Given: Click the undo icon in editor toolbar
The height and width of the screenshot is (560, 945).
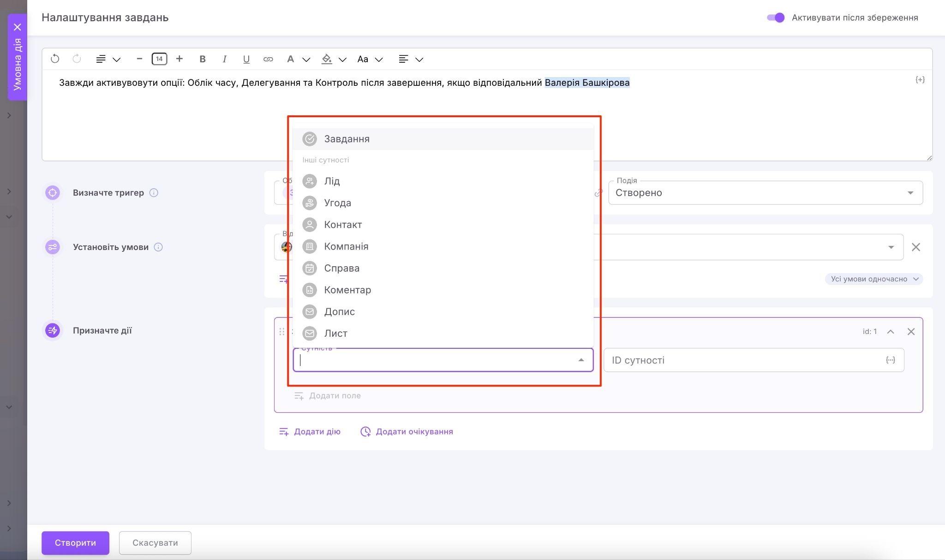Looking at the screenshot, I should [55, 59].
